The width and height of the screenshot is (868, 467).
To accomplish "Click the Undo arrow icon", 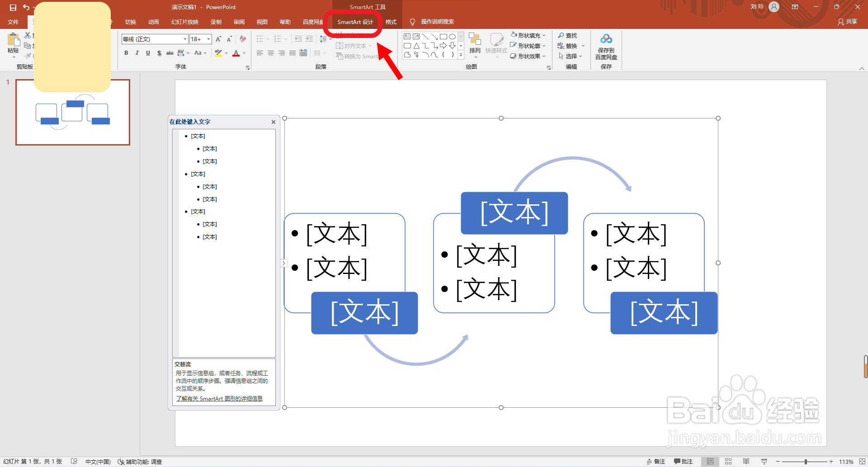I will pos(26,7).
